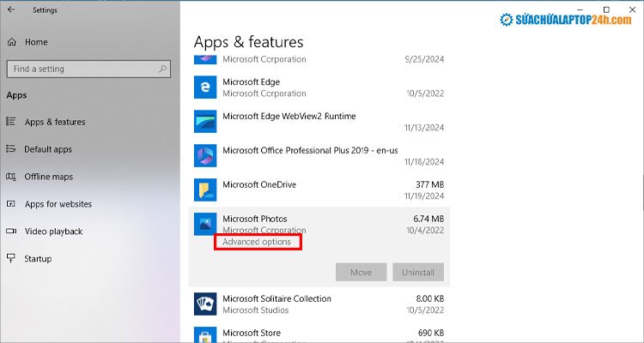Select Microsoft Photos entry name
This screenshot has height=343, width=644.
[255, 219]
